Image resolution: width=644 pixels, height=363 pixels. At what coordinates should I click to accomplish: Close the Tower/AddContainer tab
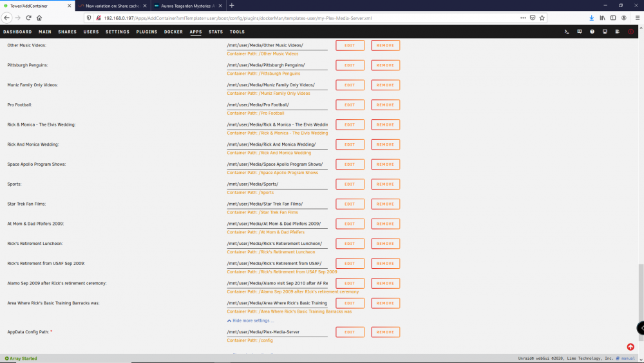tap(69, 6)
